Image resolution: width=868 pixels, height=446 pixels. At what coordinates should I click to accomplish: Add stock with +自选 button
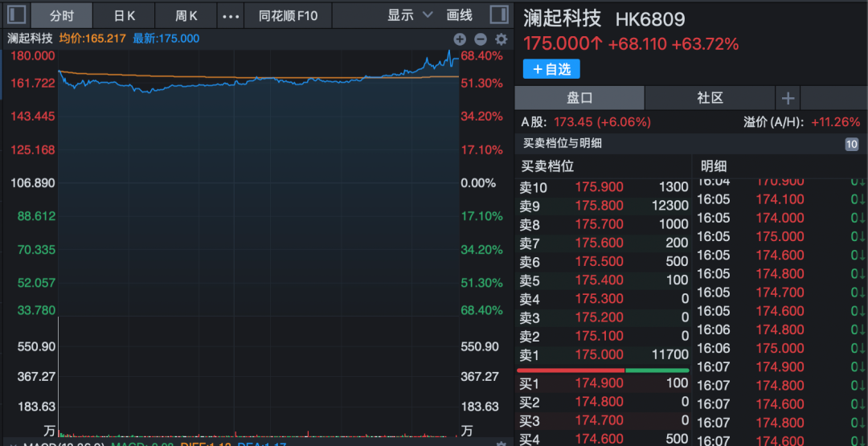pos(551,69)
